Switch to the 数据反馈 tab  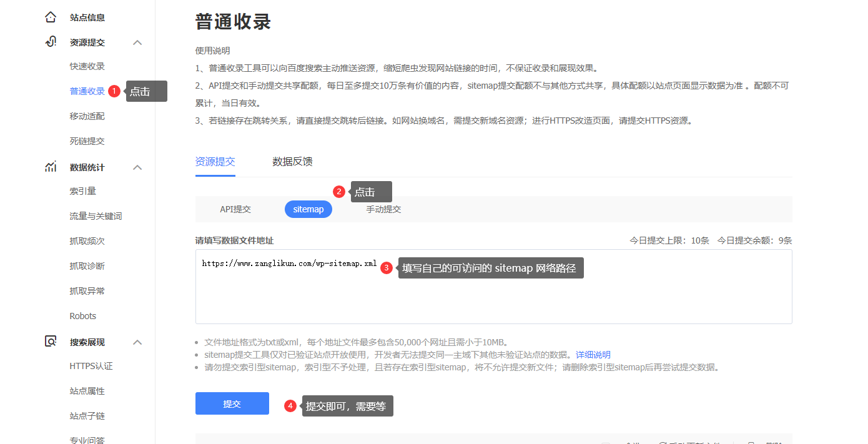[292, 162]
